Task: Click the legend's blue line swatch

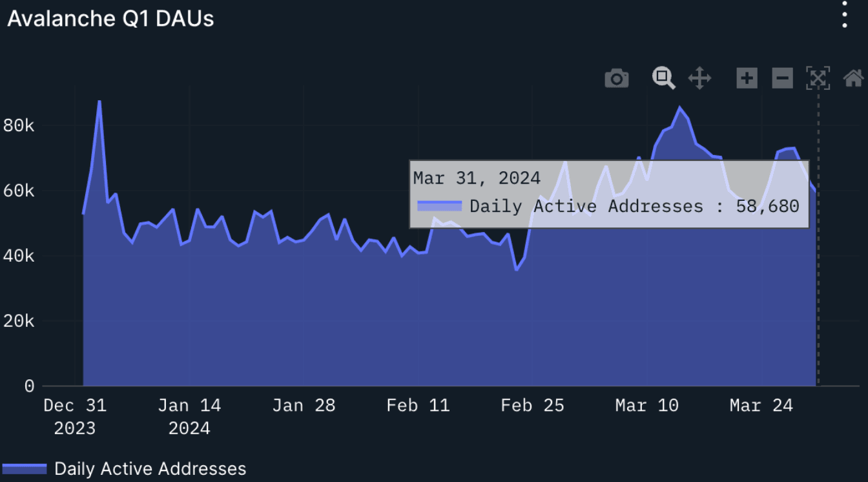Action: click(x=25, y=468)
